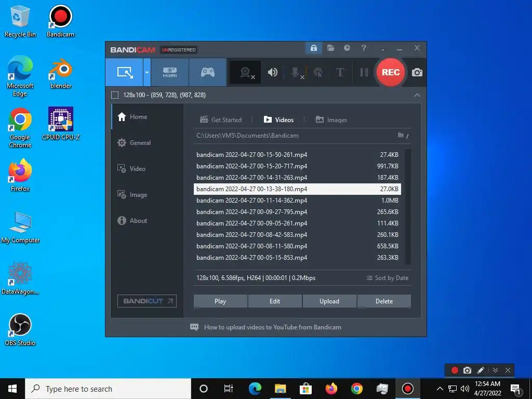Open the screen recording mode dropdown arrow
The height and width of the screenshot is (399, 532).
147,72
